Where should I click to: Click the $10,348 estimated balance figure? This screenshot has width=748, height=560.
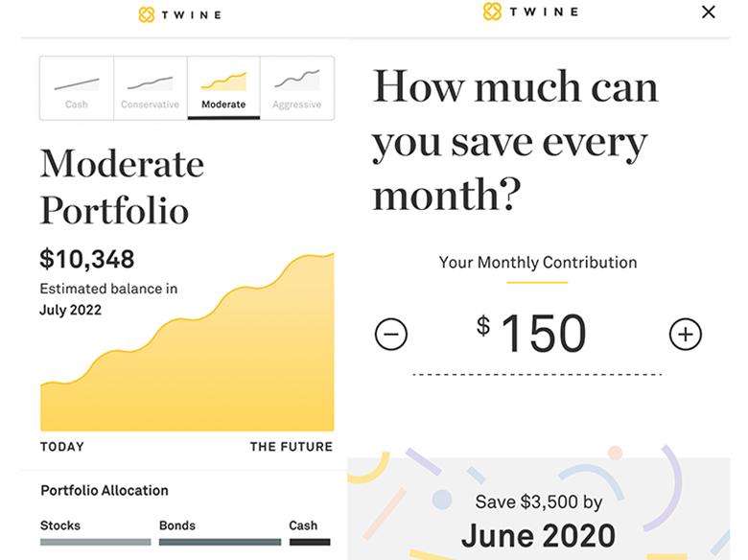pyautogui.click(x=87, y=260)
